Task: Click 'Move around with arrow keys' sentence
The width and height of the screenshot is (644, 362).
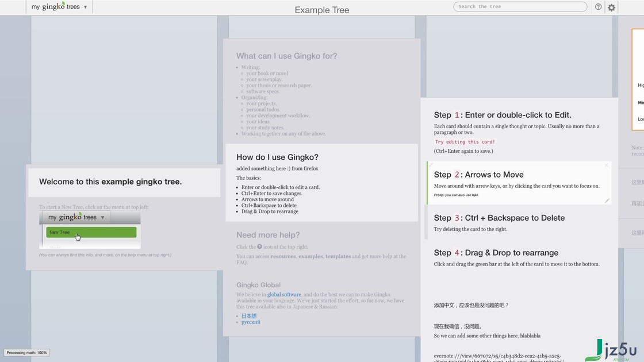Action: 517,186
